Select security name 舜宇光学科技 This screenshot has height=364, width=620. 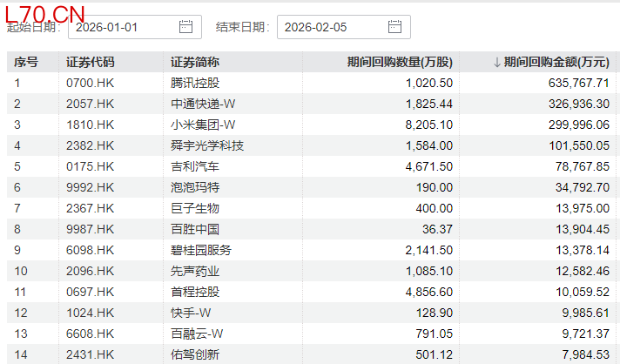(207, 145)
